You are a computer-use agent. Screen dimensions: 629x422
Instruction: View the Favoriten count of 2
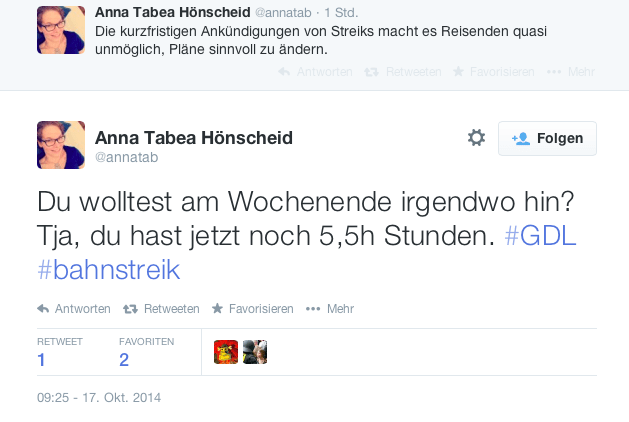(x=124, y=360)
